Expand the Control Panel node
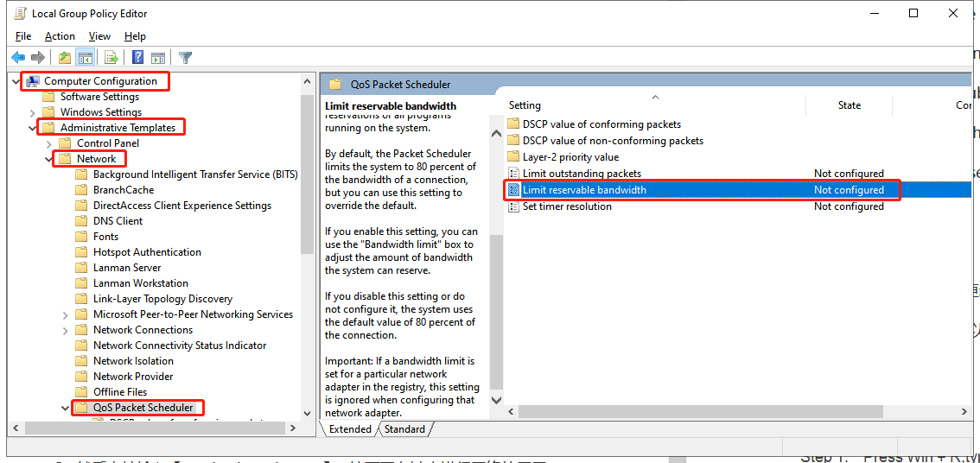This screenshot has height=463, width=980. click(48, 143)
